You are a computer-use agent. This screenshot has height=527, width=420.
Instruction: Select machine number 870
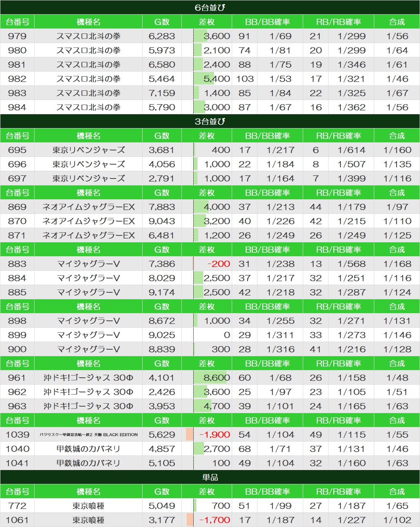point(17,221)
